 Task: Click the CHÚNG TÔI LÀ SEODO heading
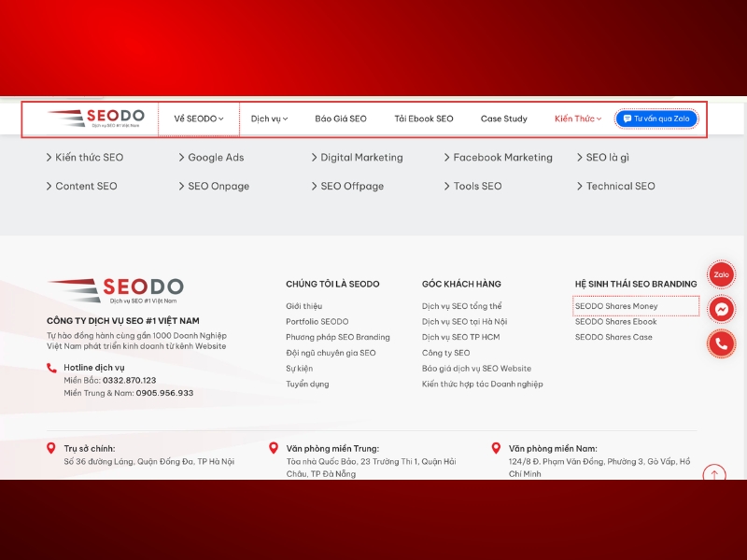(x=332, y=284)
